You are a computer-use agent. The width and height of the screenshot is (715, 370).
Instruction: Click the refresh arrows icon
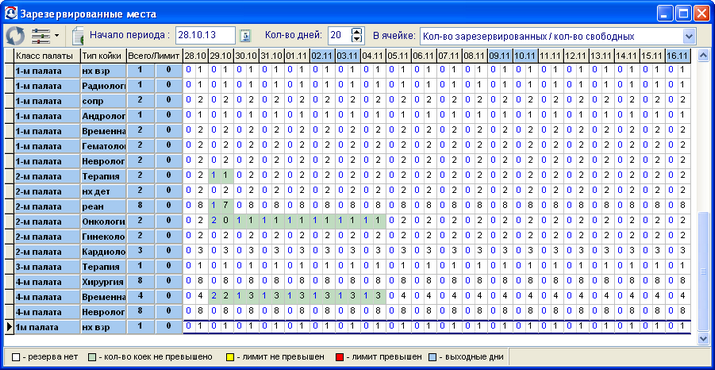pyautogui.click(x=15, y=35)
